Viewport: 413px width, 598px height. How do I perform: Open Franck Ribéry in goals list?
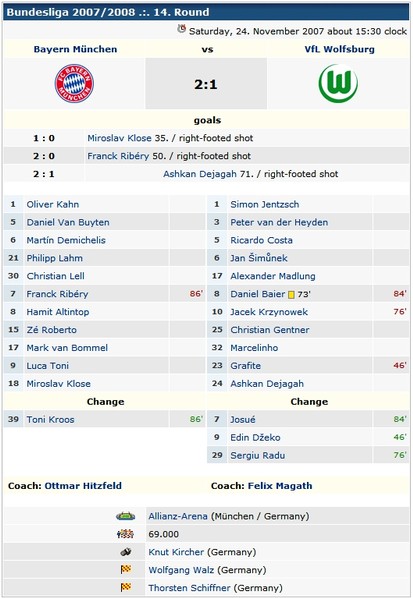point(118,156)
